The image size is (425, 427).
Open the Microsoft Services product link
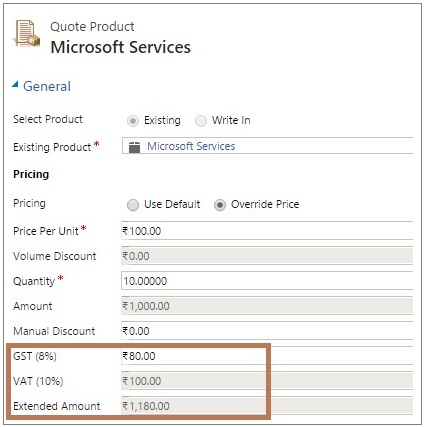coord(191,146)
